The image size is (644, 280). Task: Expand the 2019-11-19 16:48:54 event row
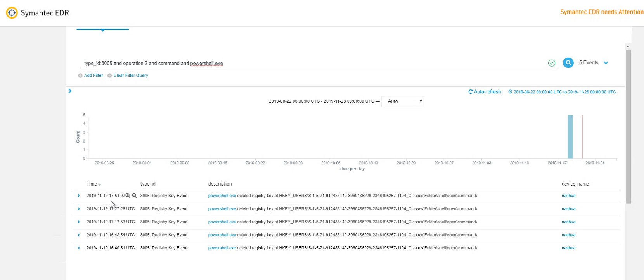coord(78,235)
